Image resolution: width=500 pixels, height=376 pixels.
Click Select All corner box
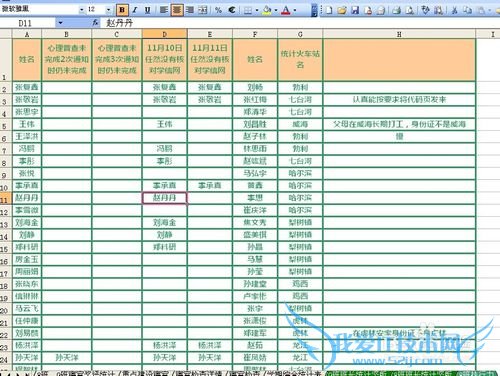[x=6, y=34]
